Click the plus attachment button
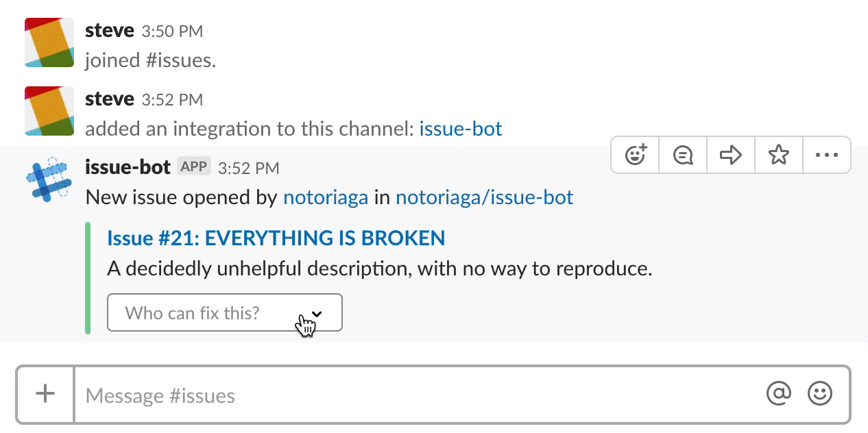Image resolution: width=868 pixels, height=433 pixels. 45,394
